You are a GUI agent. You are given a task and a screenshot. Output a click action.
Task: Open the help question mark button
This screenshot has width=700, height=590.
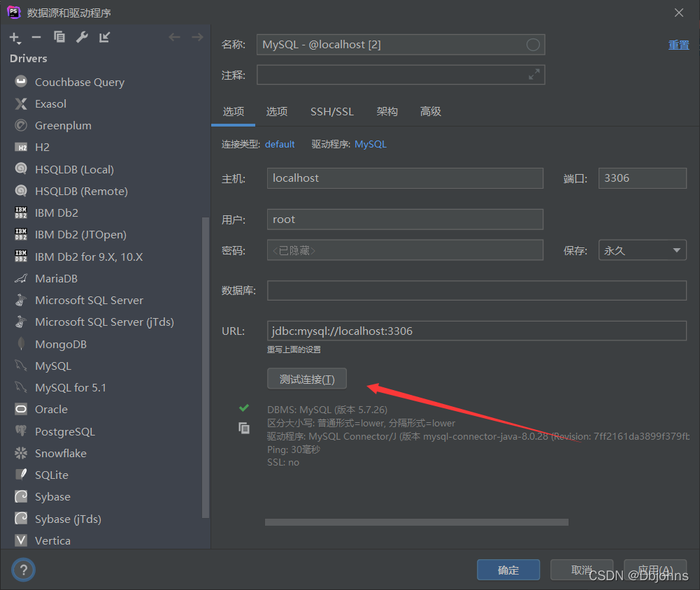click(x=23, y=570)
